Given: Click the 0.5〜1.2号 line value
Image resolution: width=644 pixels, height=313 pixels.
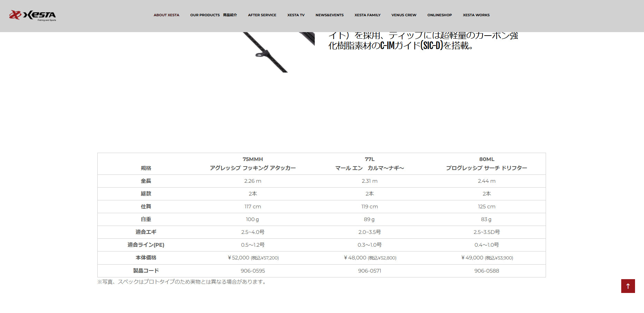Looking at the screenshot, I should tap(253, 245).
